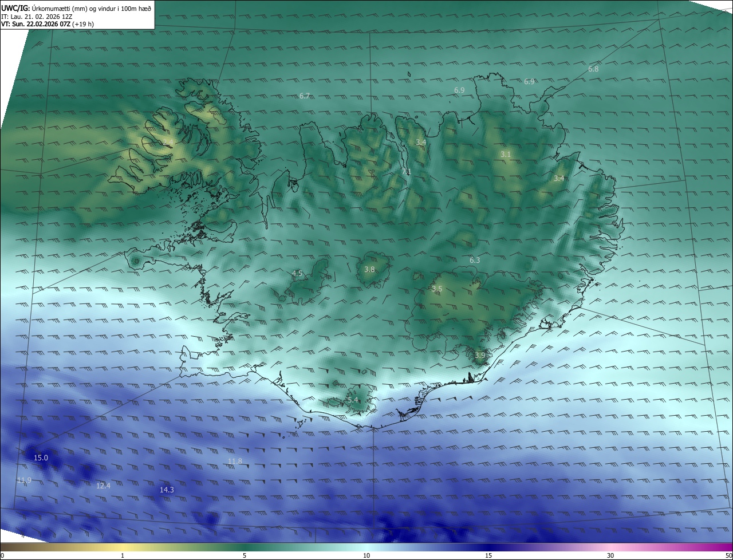Select the 3.1 value label on the map

(505, 155)
